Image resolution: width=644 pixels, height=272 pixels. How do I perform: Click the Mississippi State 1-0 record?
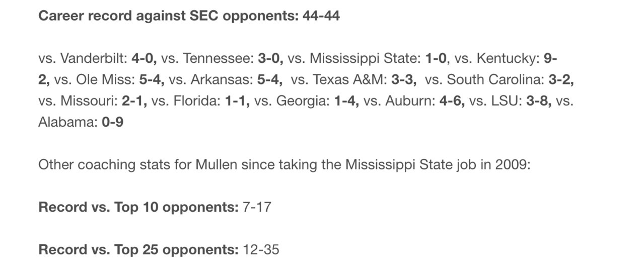click(x=367, y=58)
